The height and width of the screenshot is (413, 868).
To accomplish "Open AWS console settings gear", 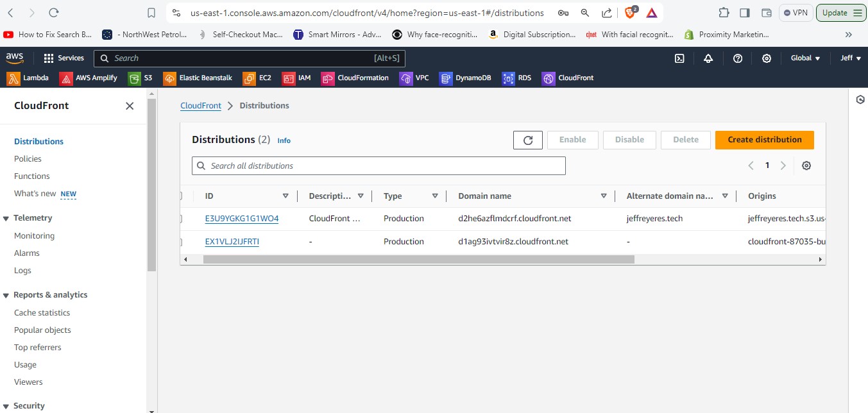I will (x=767, y=58).
